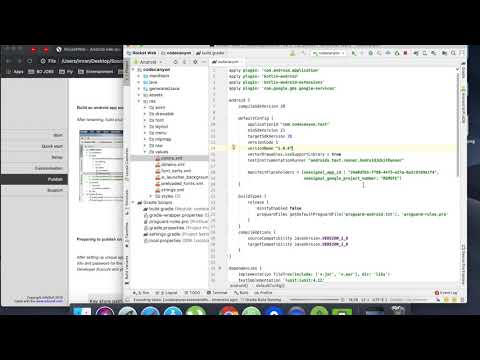Click the Project panel hide icon
Screen dimensions: 480x360
click(204, 62)
